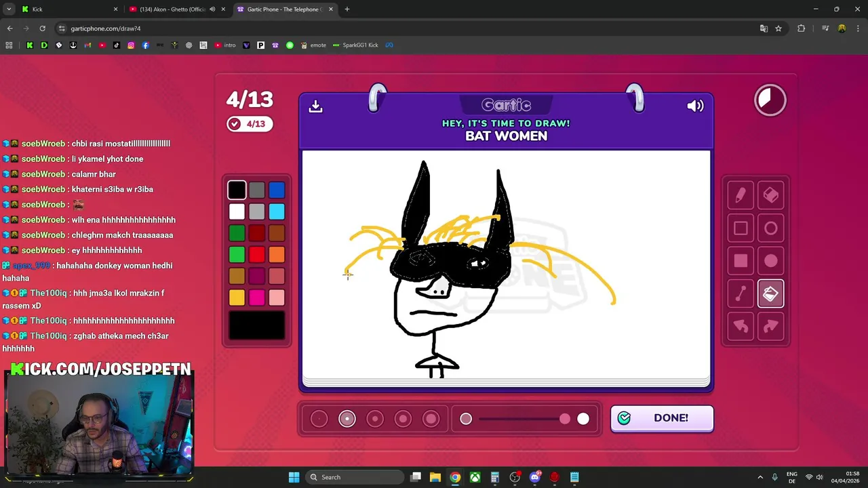Switch to the Akon - Ghetto YouTube tab
This screenshot has height=488, width=868.
click(x=178, y=9)
